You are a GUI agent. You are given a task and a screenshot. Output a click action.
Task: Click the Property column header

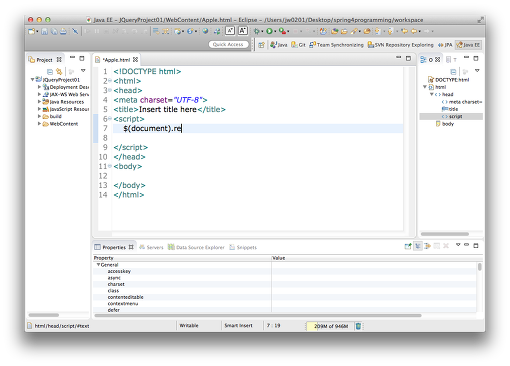[x=182, y=258]
